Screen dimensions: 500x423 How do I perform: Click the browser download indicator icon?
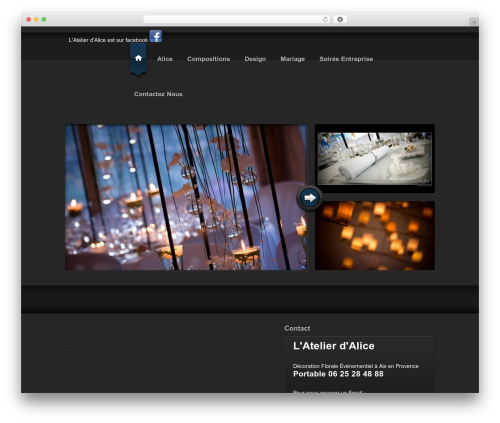click(x=340, y=20)
